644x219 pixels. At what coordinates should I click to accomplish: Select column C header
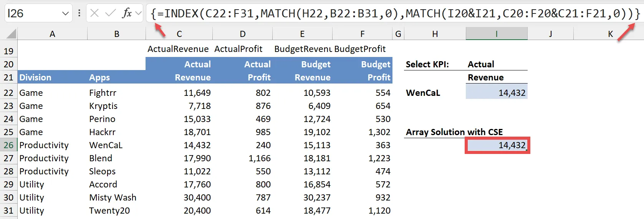(x=179, y=34)
